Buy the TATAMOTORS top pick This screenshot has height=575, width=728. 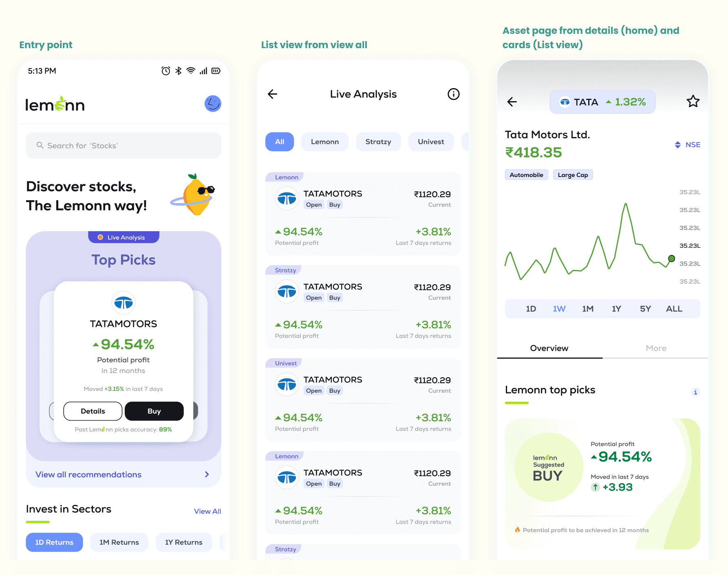coord(154,411)
